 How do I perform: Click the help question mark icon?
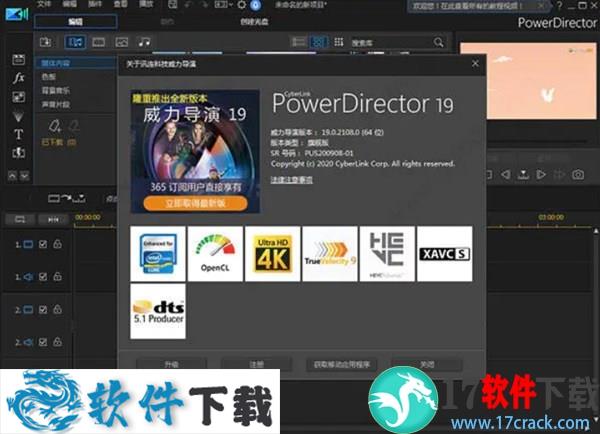pyautogui.click(x=559, y=5)
